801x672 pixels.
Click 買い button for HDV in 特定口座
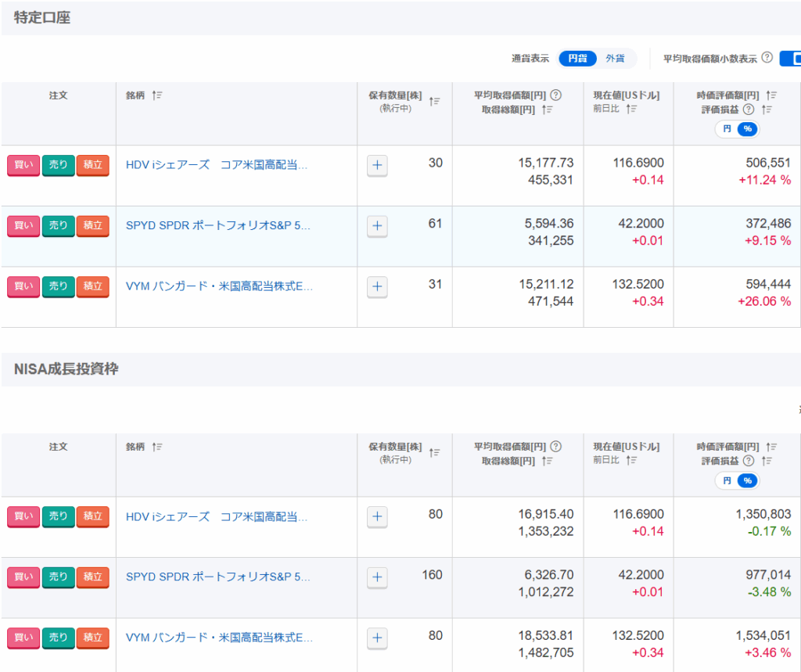click(23, 166)
